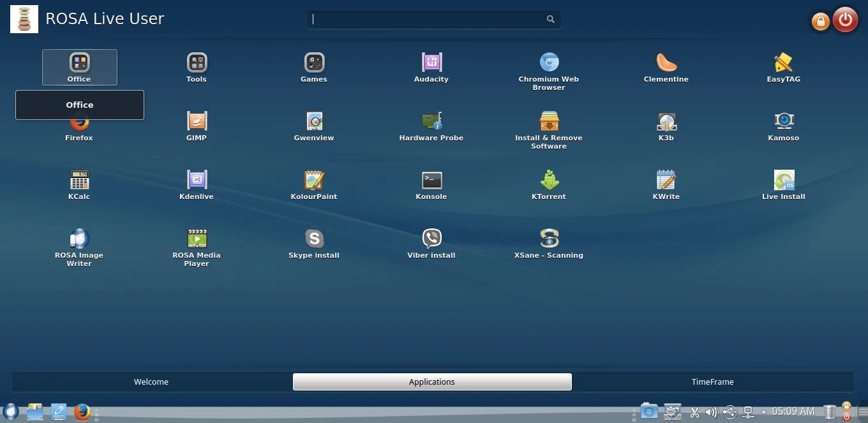Open ROSA Image Writer

tap(79, 247)
